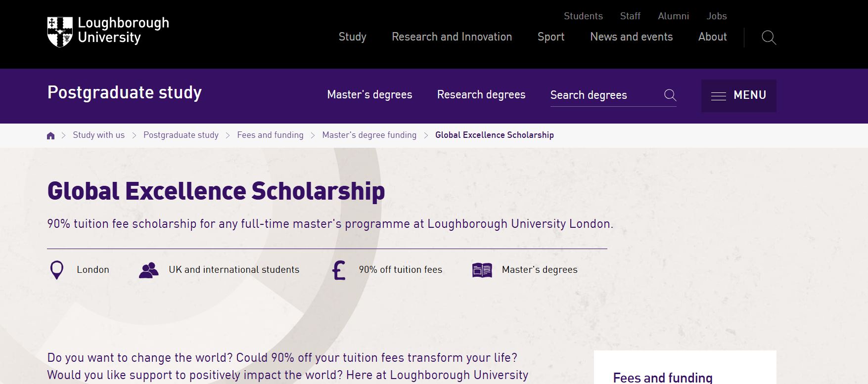Open Research and Innovation menu

click(452, 37)
